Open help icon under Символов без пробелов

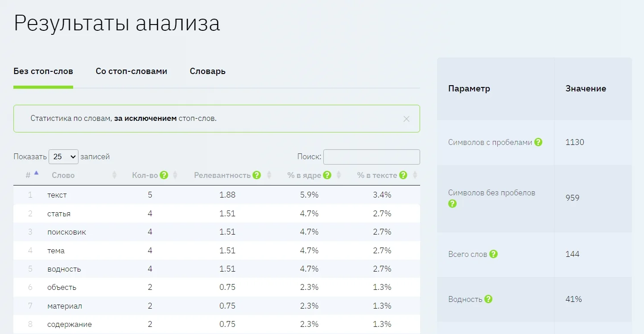452,204
